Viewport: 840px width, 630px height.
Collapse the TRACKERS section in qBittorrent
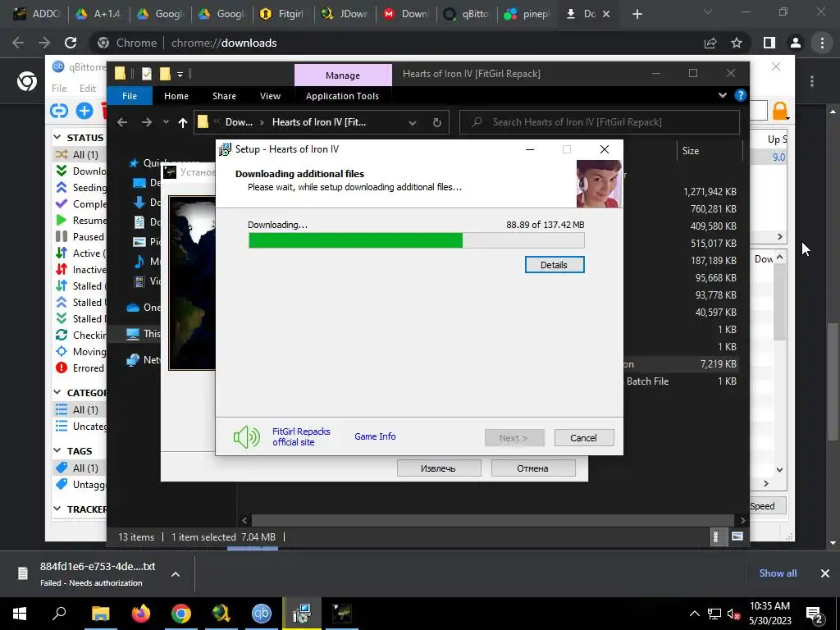pos(57,509)
